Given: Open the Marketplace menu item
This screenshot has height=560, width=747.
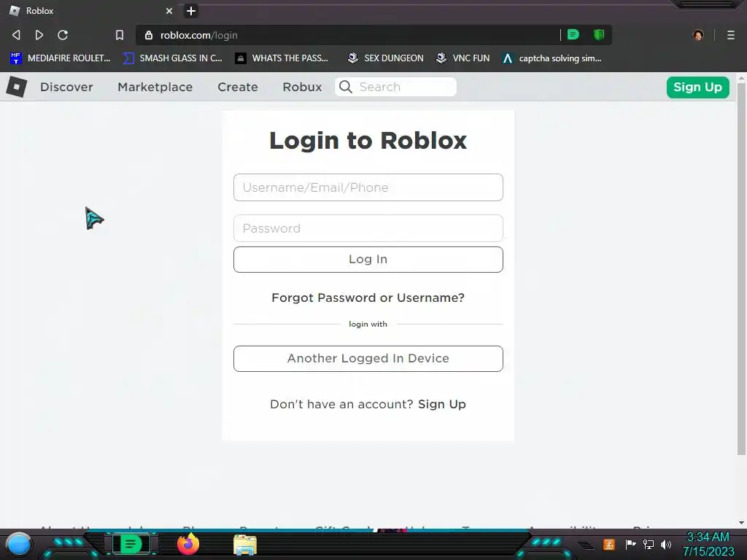Looking at the screenshot, I should coord(155,87).
